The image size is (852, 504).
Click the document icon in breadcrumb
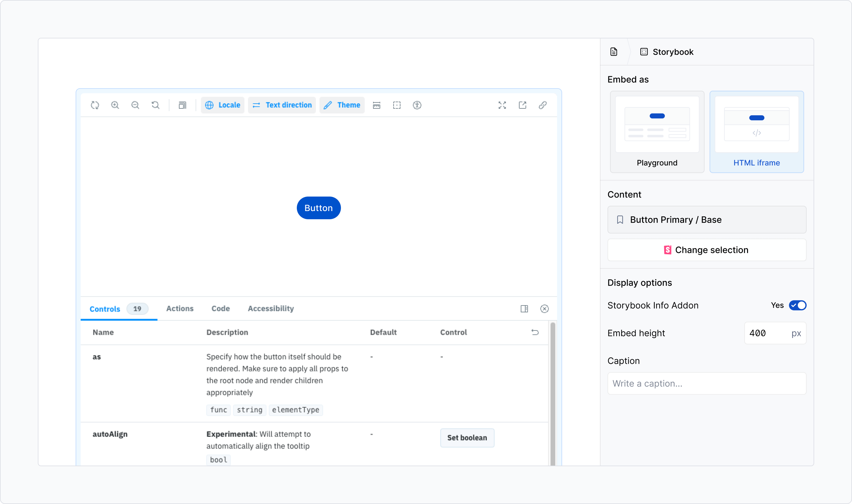point(613,52)
